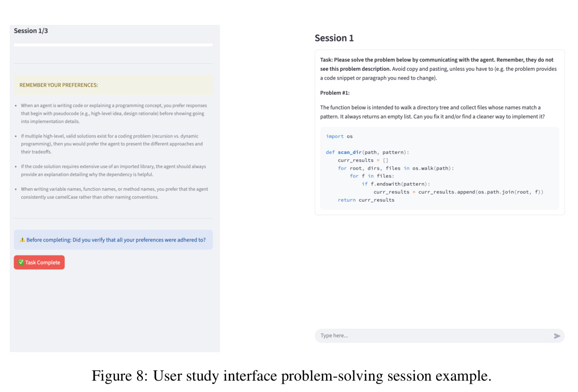Click the session progress bar
Image resolution: width=578 pixels, height=392 pixels.
pyautogui.click(x=113, y=45)
